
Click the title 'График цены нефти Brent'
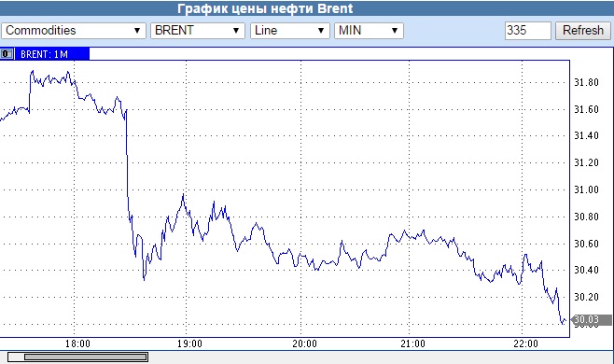click(x=265, y=8)
